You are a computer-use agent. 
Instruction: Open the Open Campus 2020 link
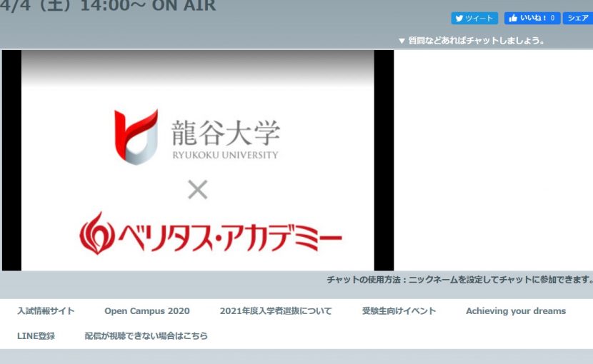[146, 310]
